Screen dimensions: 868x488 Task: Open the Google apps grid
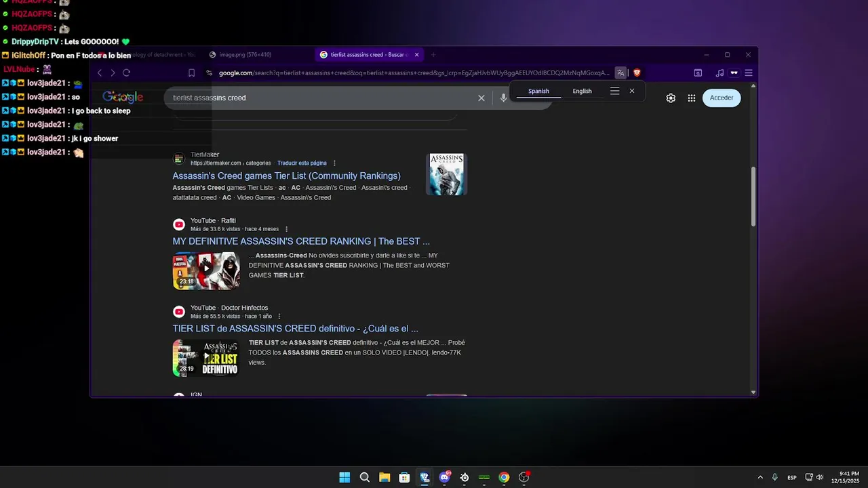tap(692, 98)
